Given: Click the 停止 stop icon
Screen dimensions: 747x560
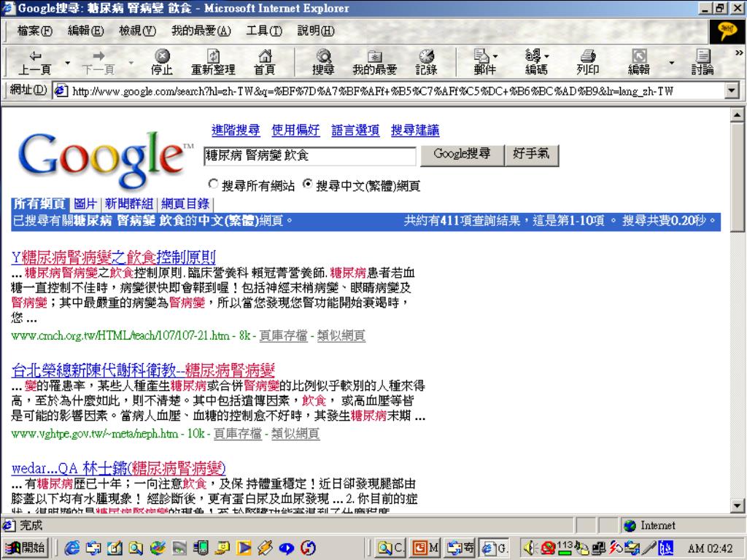Looking at the screenshot, I should 162,63.
